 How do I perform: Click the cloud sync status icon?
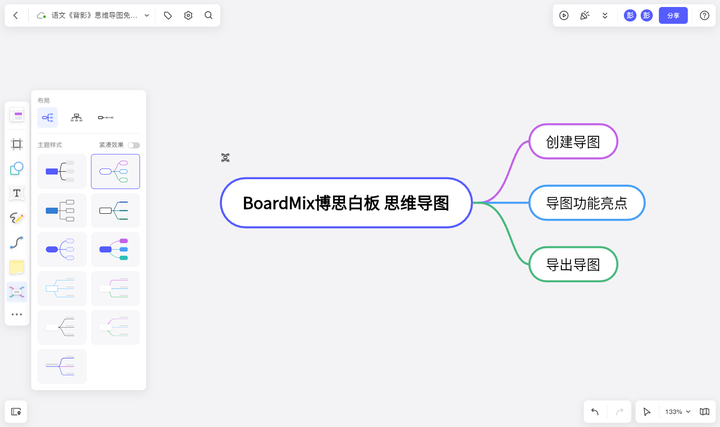[41, 16]
